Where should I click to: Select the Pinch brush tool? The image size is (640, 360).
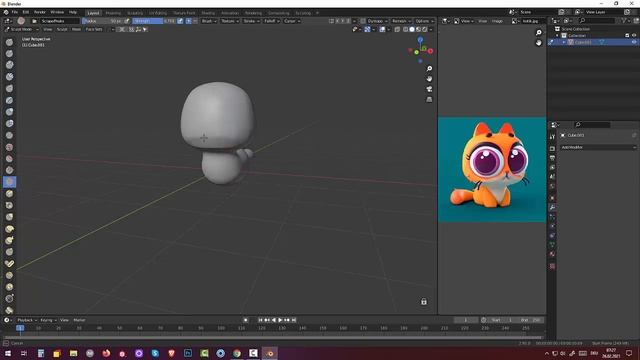[9, 205]
